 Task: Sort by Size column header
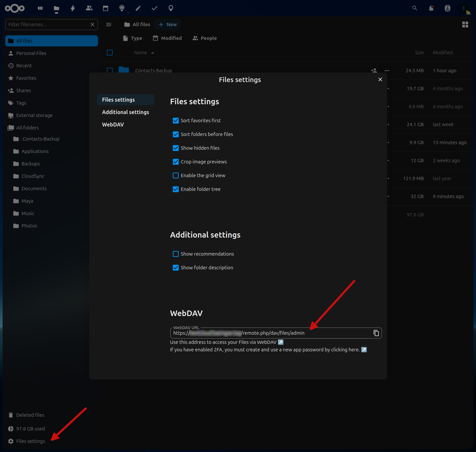click(419, 53)
